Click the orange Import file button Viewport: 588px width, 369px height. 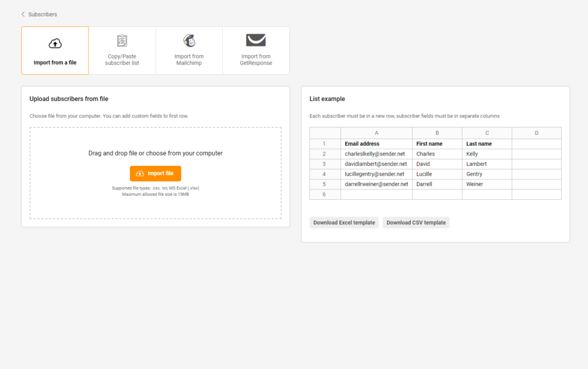point(155,173)
